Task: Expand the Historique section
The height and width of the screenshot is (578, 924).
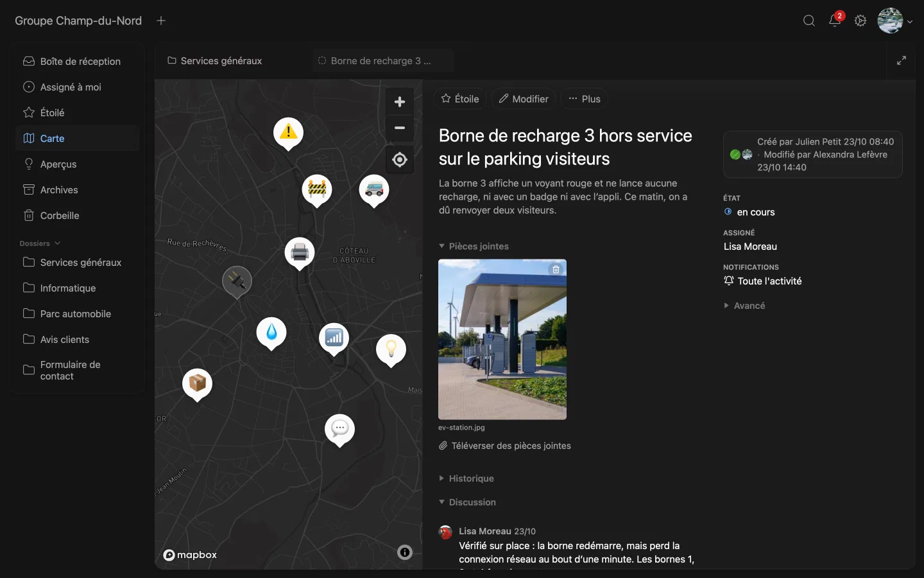Action: (466, 478)
